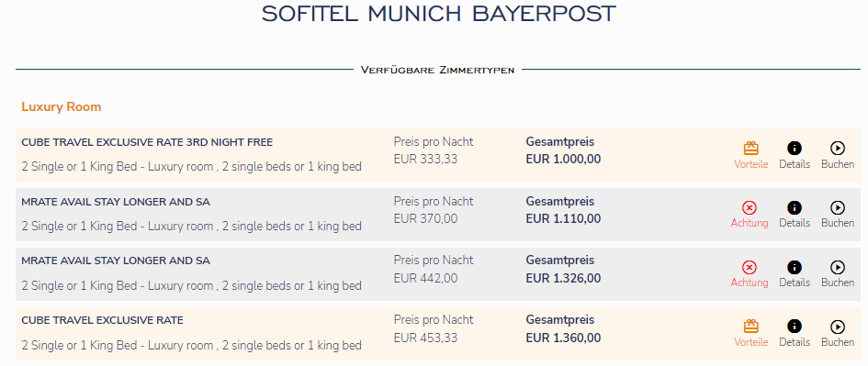Select the Luxury Room heading
The image size is (868, 366).
[62, 106]
